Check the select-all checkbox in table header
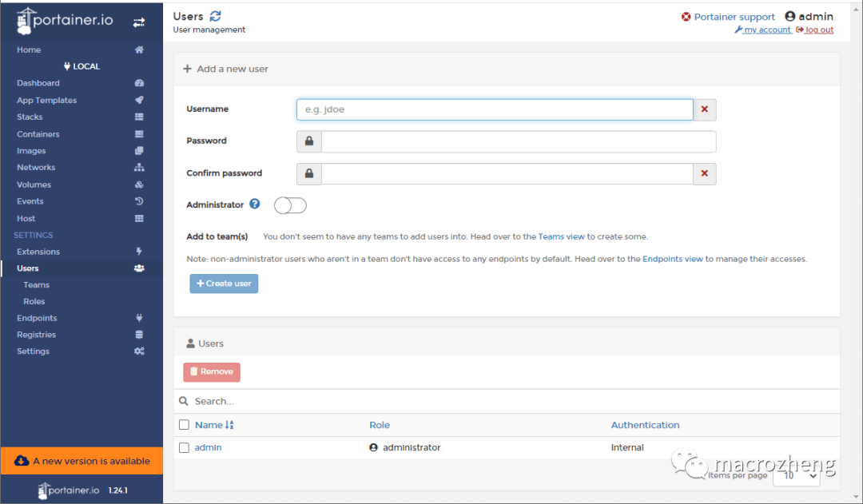The height and width of the screenshot is (504, 863). (184, 425)
